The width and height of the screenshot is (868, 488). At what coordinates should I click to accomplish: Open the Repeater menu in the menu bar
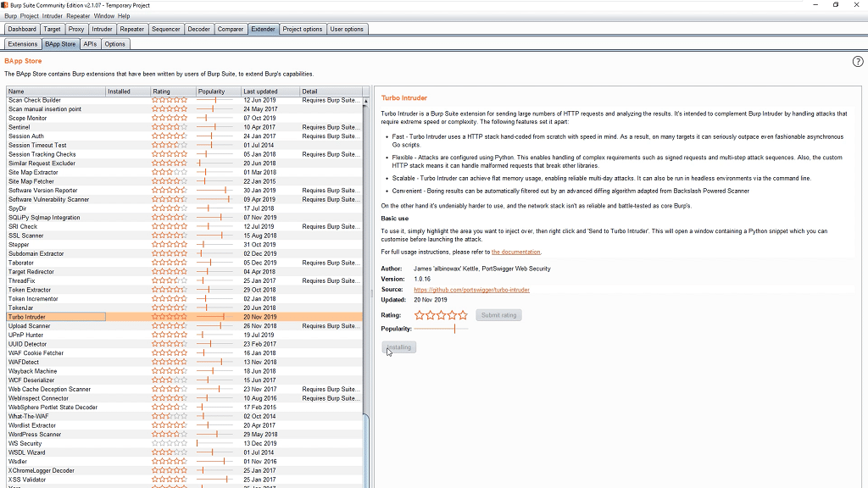(78, 16)
